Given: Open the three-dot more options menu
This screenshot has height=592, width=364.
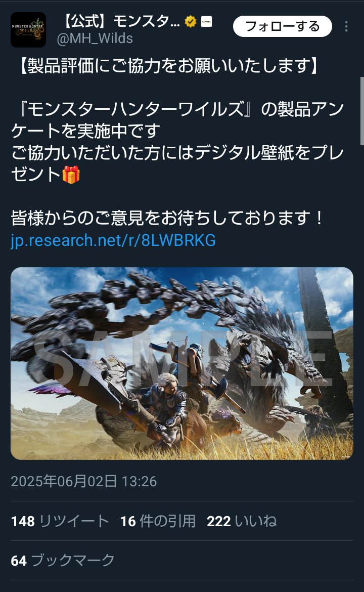Looking at the screenshot, I should click(346, 26).
